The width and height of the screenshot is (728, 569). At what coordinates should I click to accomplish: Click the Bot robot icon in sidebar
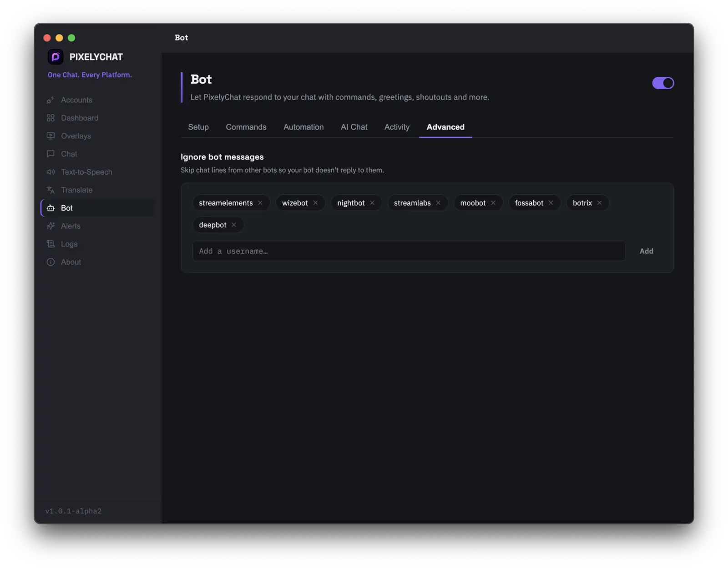pyautogui.click(x=51, y=208)
